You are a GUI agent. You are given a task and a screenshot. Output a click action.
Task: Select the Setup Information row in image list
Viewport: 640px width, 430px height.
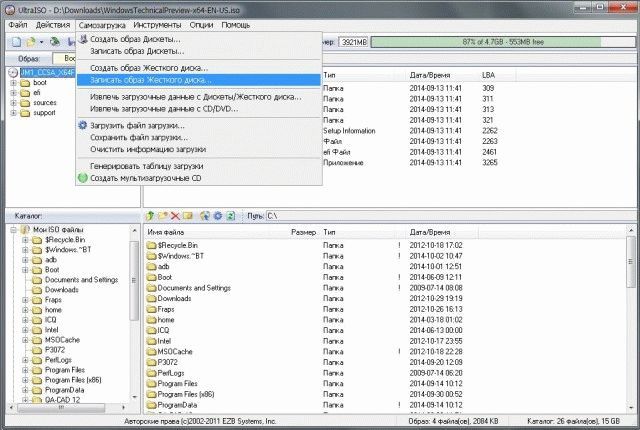[410, 131]
